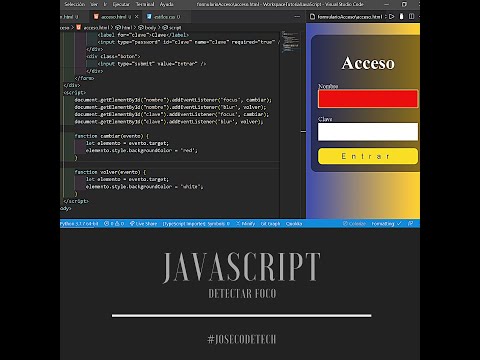The image size is (480, 360).
Task: Click the Formatting status bar item
Action: tap(387, 224)
